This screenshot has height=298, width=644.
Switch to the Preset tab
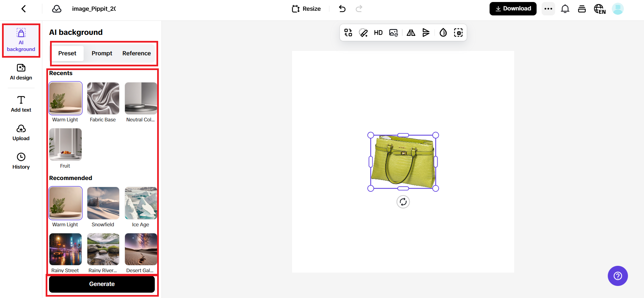(x=67, y=53)
